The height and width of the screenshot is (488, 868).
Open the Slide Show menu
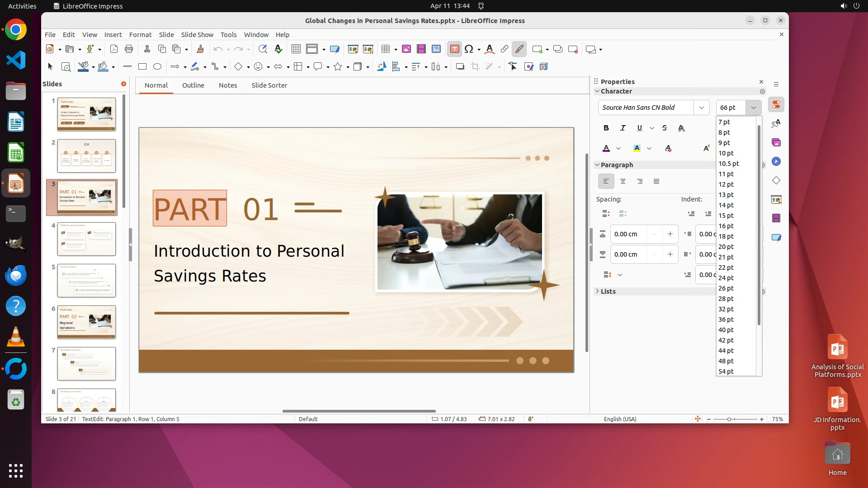(x=197, y=35)
